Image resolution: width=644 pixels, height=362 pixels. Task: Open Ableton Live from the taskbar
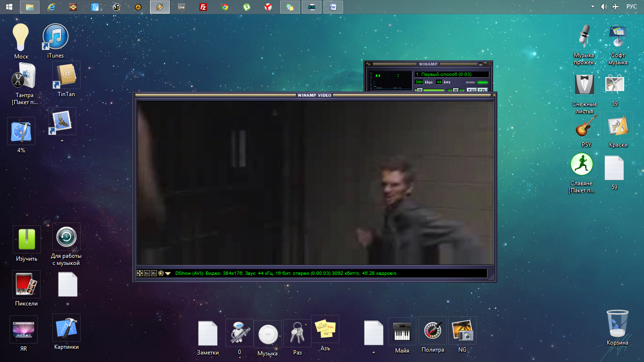pyautogui.click(x=182, y=7)
